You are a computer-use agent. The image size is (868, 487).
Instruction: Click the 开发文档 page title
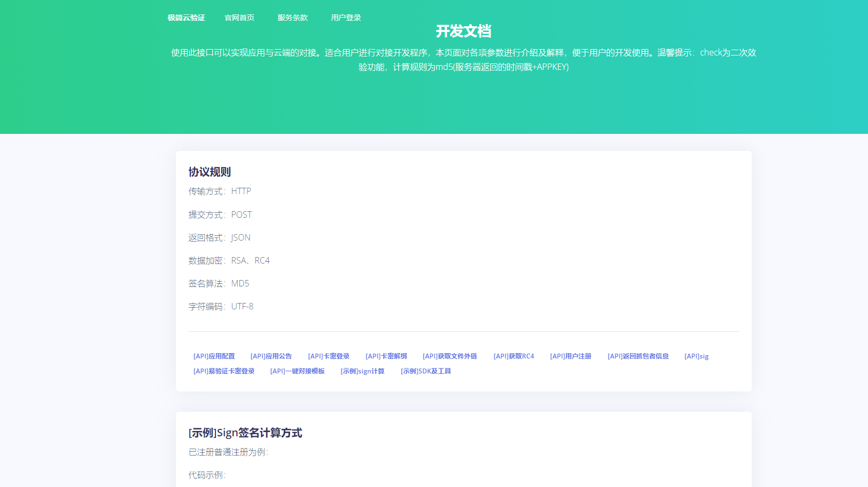(x=463, y=31)
